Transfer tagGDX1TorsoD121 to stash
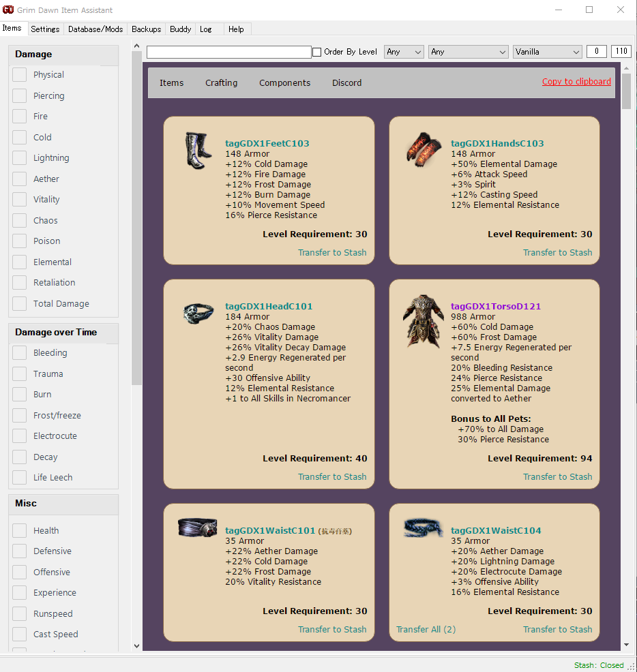This screenshot has height=672, width=637. [x=558, y=476]
